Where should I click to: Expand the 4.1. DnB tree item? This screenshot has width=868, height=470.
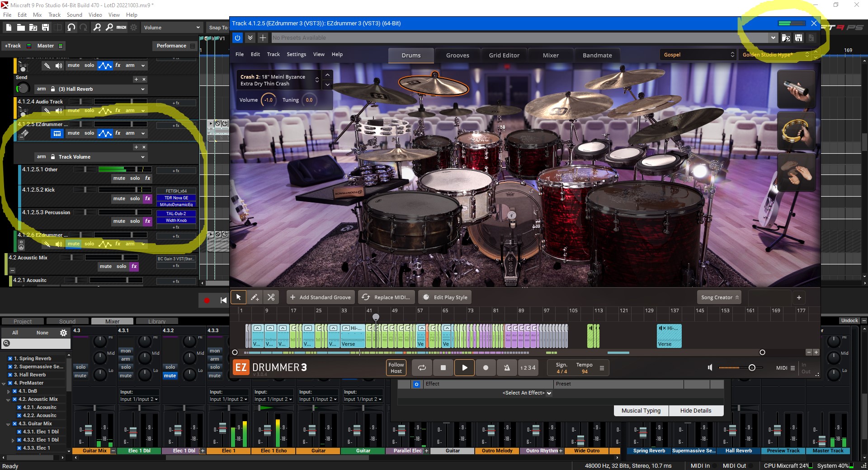pyautogui.click(x=8, y=391)
